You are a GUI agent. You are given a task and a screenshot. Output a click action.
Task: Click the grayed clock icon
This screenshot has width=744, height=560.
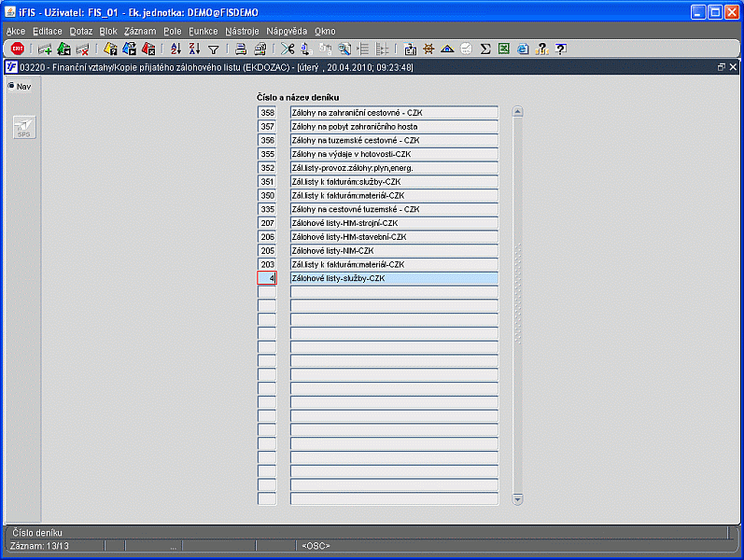click(x=467, y=49)
